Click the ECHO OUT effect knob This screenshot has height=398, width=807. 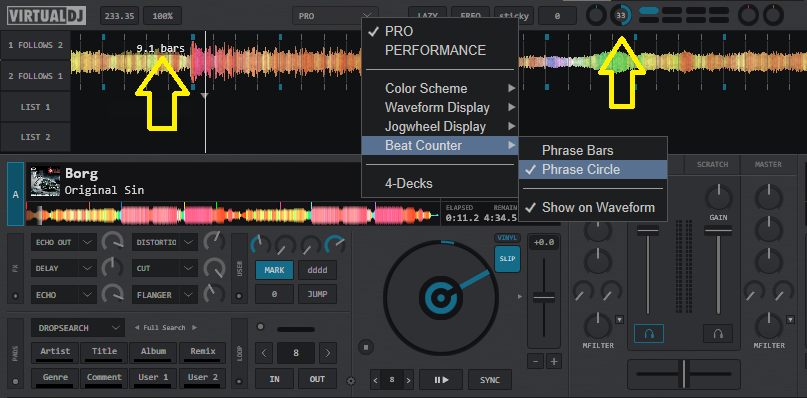pos(112,241)
